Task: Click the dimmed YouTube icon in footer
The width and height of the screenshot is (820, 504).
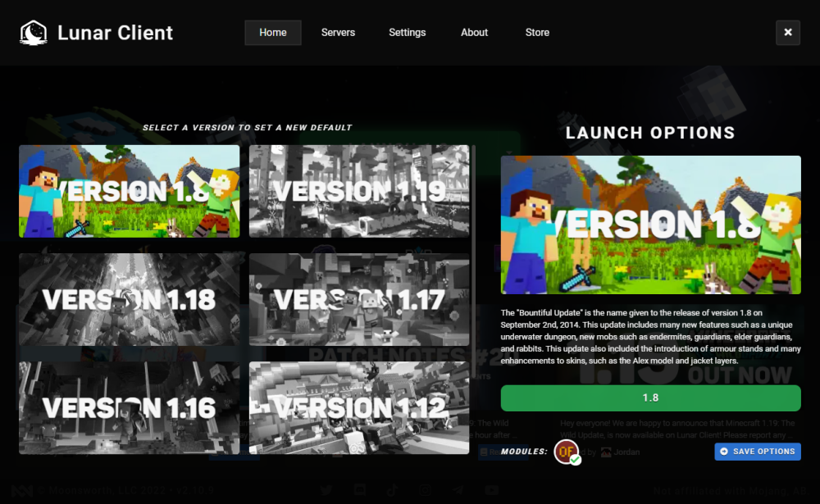Action: tap(491, 490)
